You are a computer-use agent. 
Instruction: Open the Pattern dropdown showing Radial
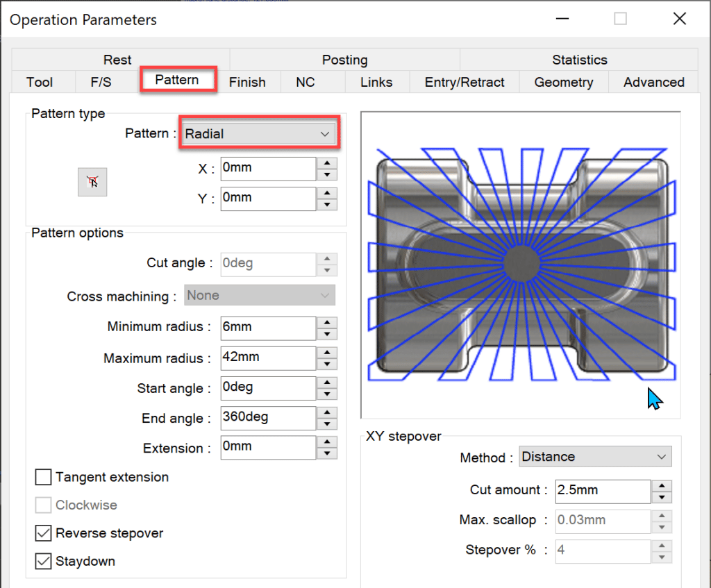click(x=259, y=133)
